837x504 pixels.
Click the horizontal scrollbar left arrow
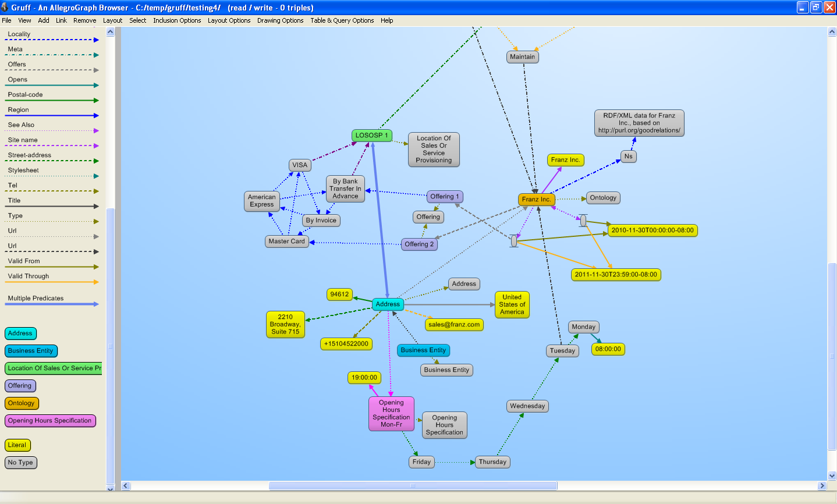(126, 486)
